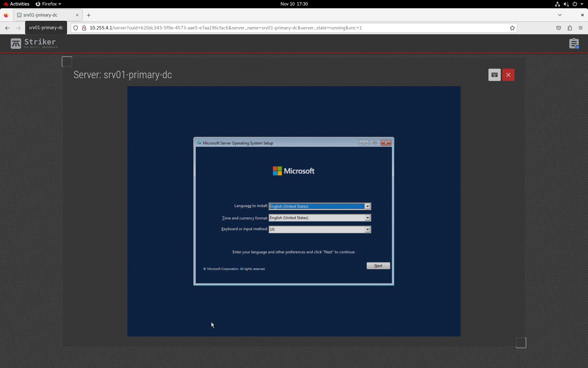
Task: Open the clock showing Nov 10 17:30
Action: [294, 4]
